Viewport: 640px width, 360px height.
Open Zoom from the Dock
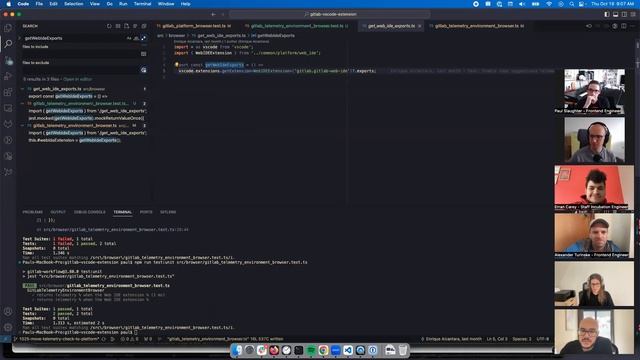pos(336,350)
